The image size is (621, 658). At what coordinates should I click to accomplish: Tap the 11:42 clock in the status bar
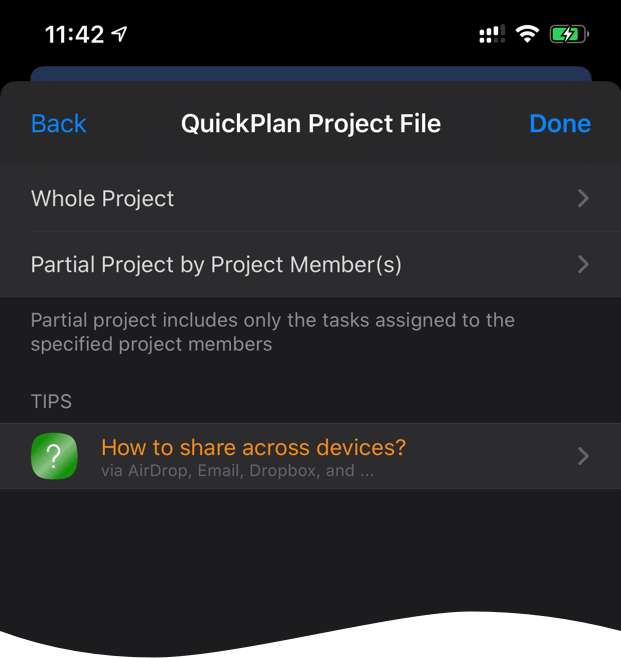74,35
